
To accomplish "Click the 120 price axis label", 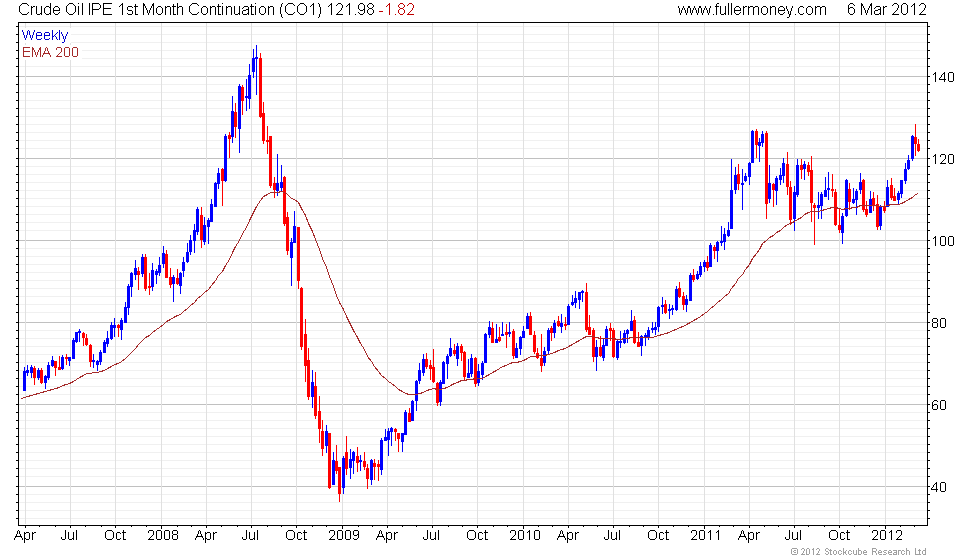I will (x=942, y=159).
